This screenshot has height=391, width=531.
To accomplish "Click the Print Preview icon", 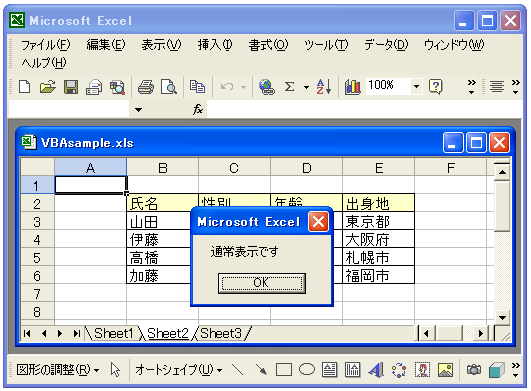I will point(169,87).
